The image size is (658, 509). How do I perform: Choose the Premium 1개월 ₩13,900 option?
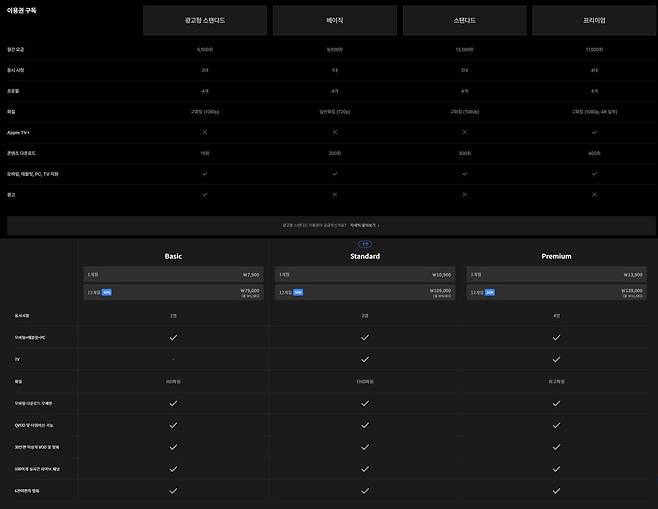[556, 274]
